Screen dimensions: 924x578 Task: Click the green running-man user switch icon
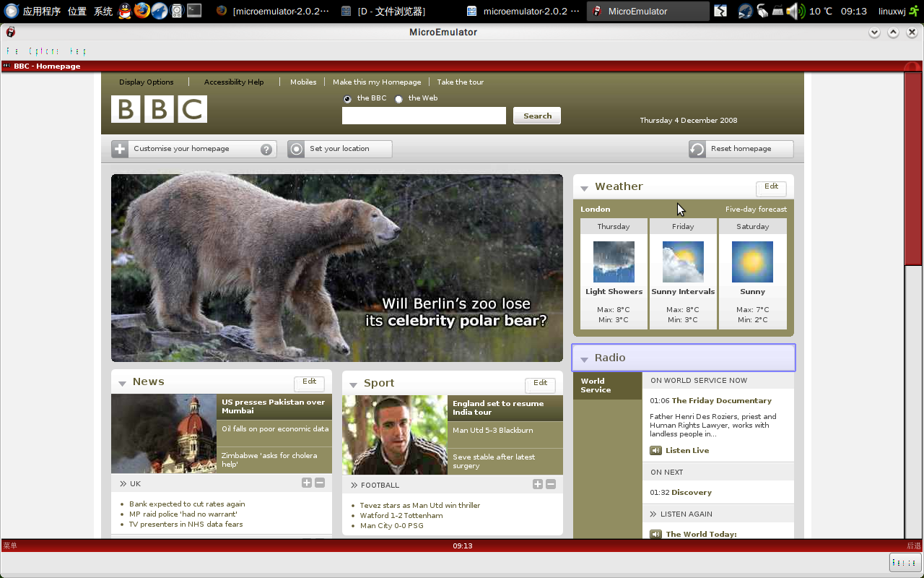coord(913,11)
